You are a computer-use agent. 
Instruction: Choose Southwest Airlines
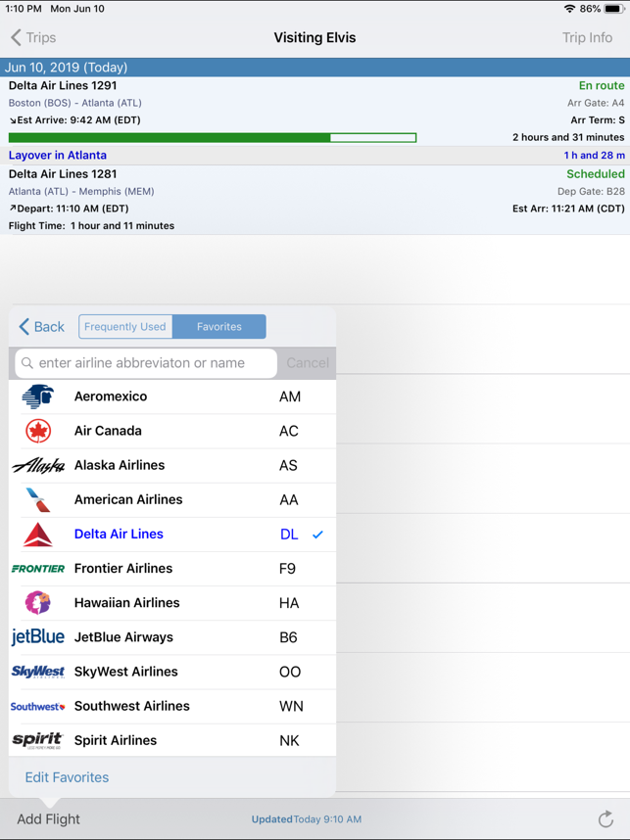pyautogui.click(x=172, y=706)
